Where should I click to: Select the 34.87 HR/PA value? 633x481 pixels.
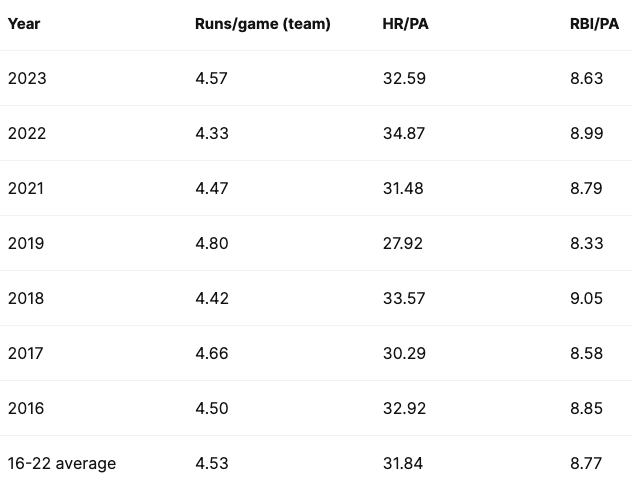pyautogui.click(x=404, y=133)
